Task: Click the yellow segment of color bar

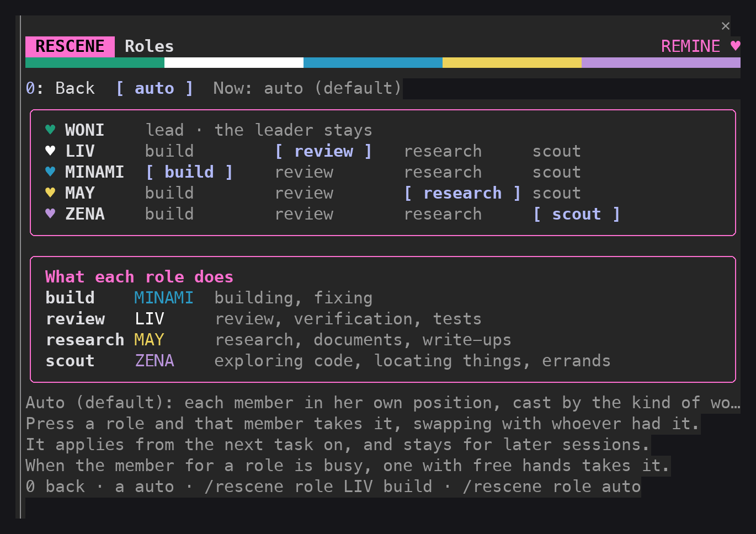Action: tap(512, 62)
